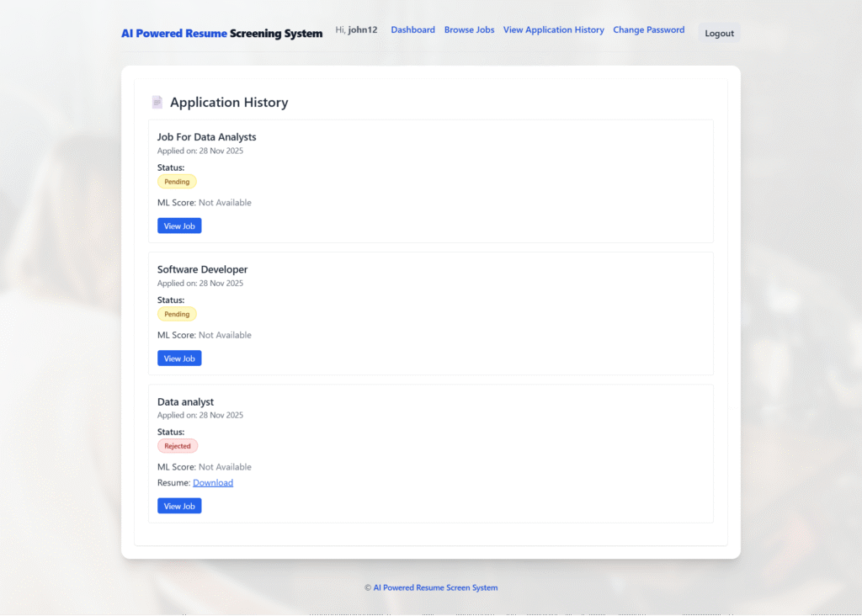Click the document icon beside Application History

pyautogui.click(x=157, y=101)
